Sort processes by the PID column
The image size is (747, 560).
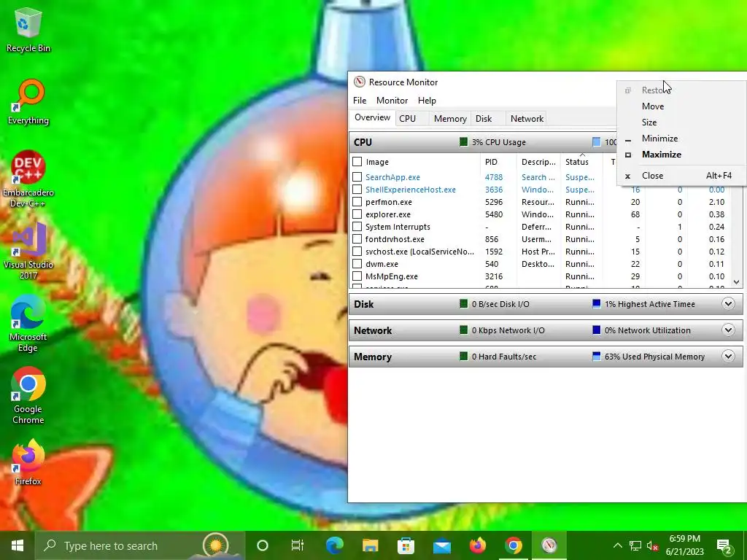(498, 162)
